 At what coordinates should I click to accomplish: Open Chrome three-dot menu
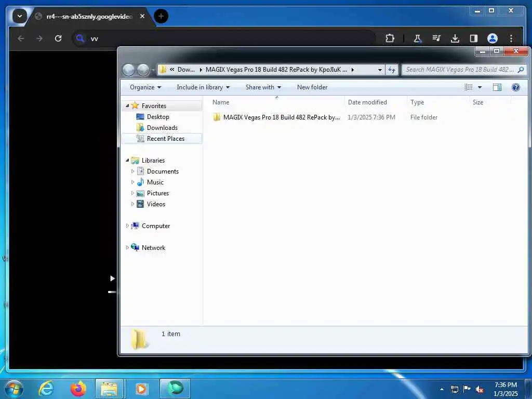point(511,38)
